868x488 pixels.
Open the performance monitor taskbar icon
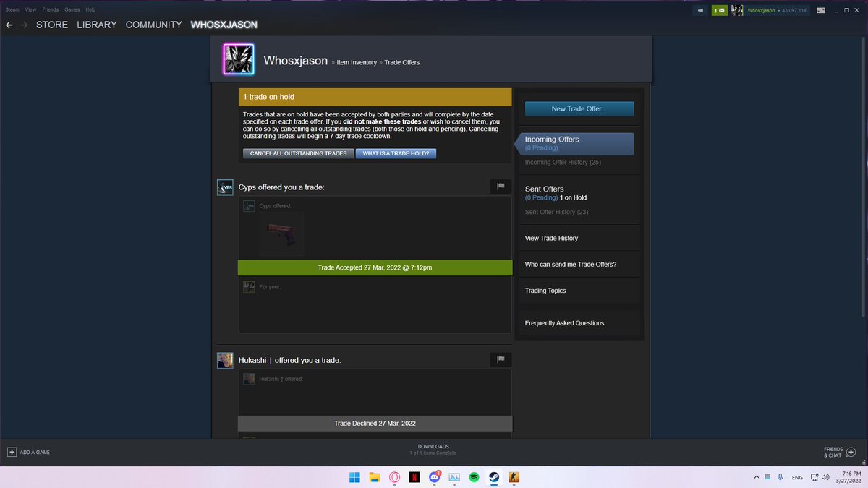(x=454, y=477)
